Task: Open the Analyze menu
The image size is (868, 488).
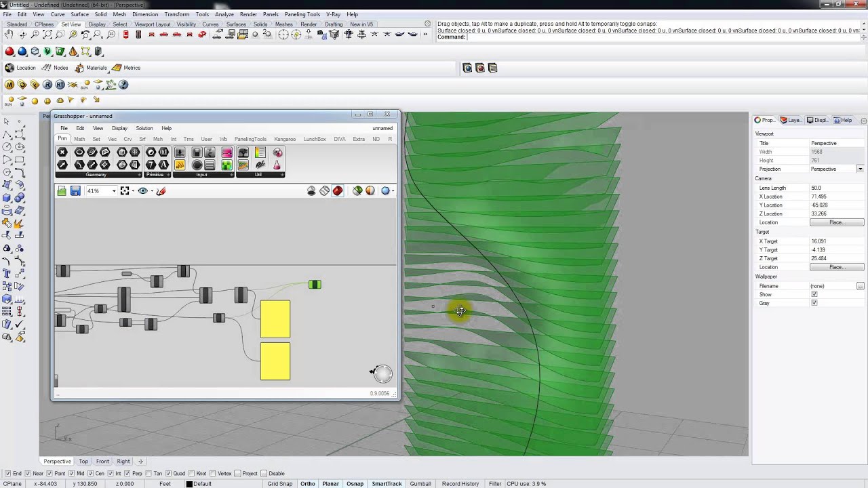Action: pyautogui.click(x=224, y=14)
